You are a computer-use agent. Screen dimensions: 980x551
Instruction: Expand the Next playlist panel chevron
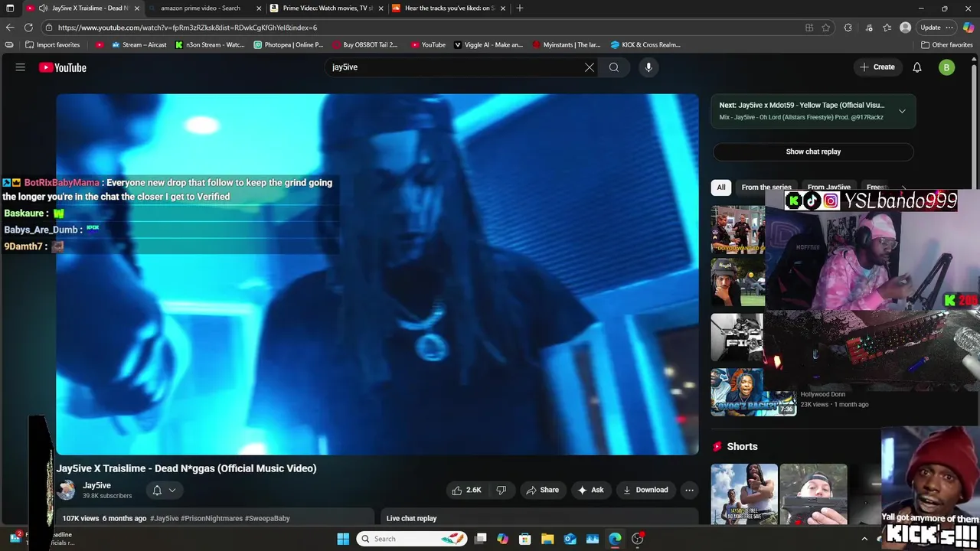(902, 111)
